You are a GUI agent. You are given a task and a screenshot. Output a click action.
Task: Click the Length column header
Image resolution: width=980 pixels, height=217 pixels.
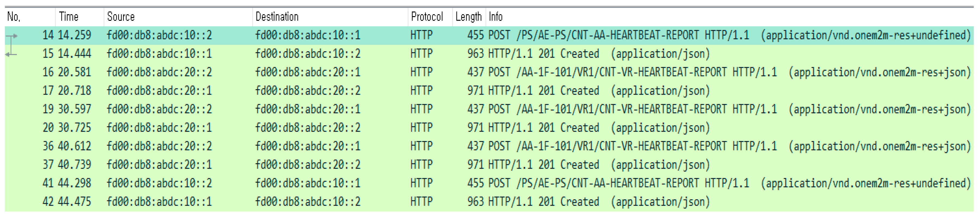(x=468, y=17)
